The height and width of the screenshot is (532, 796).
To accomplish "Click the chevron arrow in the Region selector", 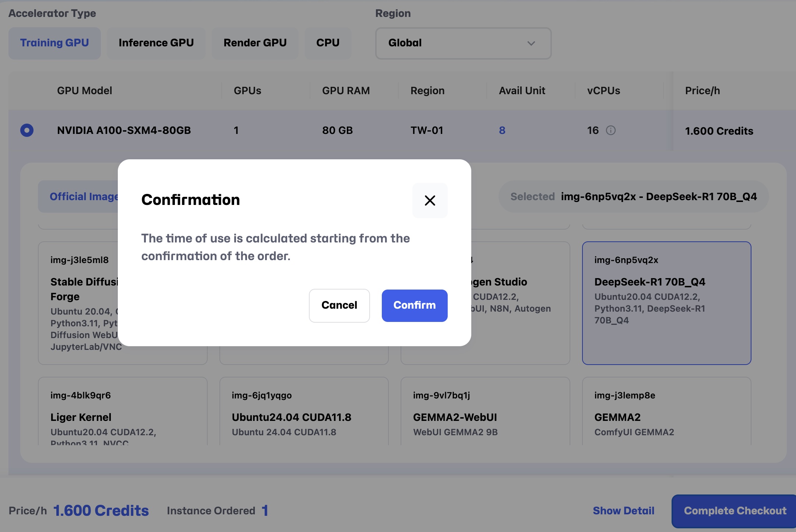I will pyautogui.click(x=531, y=43).
